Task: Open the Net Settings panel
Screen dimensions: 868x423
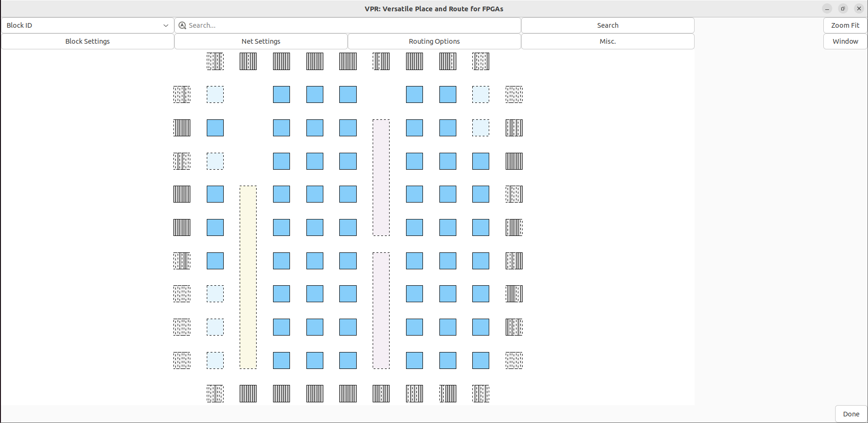Action: pos(261,41)
